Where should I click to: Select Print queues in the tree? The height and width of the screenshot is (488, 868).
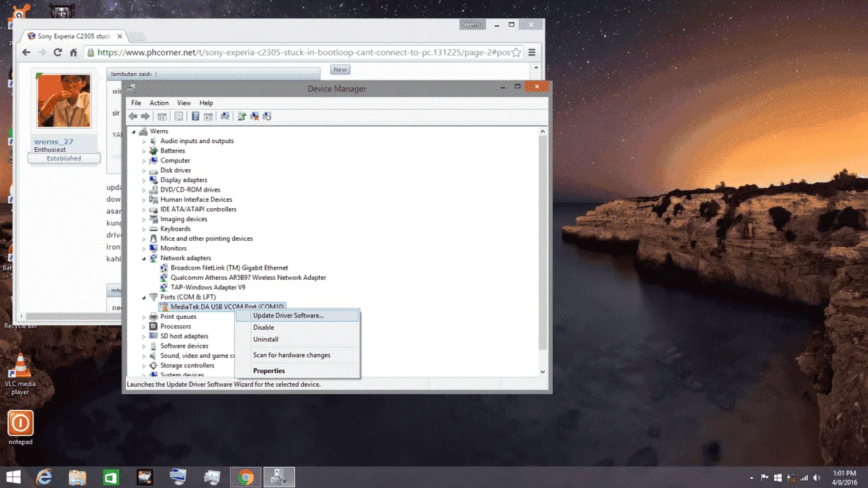click(x=178, y=317)
